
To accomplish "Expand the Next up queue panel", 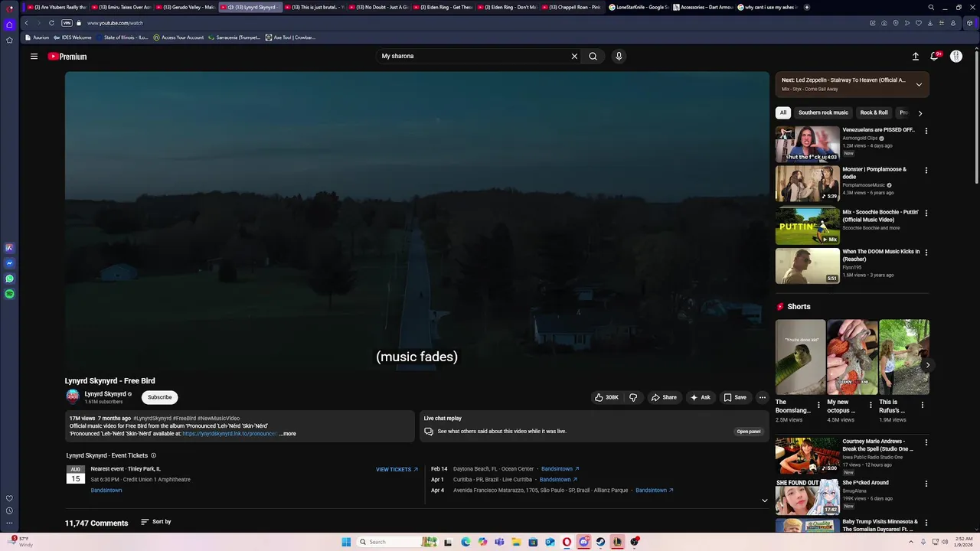I will 919,84.
